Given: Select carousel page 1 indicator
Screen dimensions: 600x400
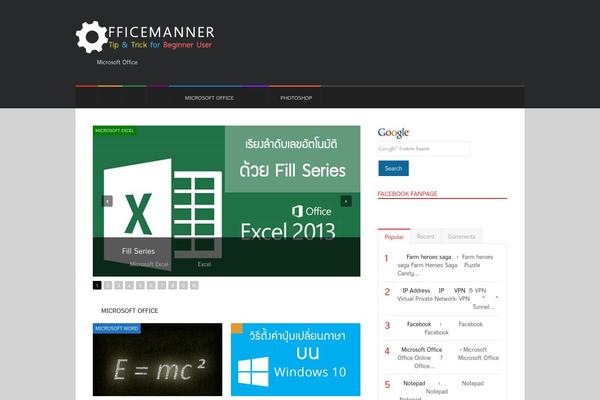Looking at the screenshot, I should [97, 285].
